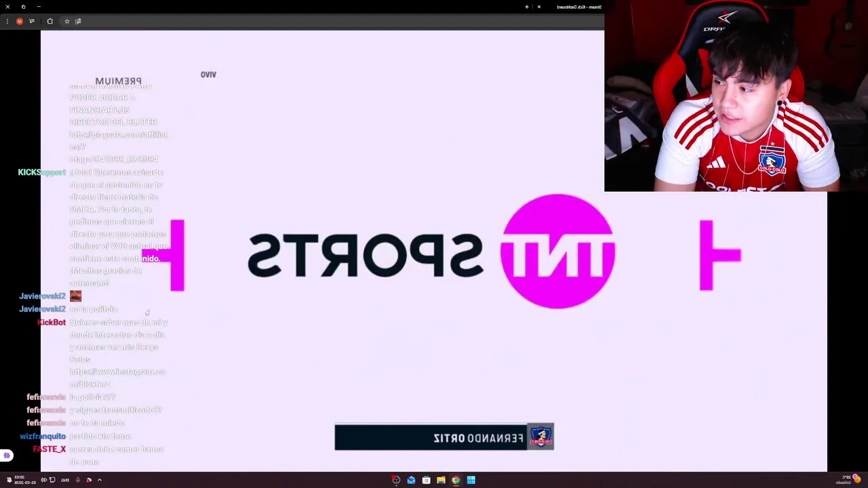Open the taskbar app with red notification dot

[396, 480]
